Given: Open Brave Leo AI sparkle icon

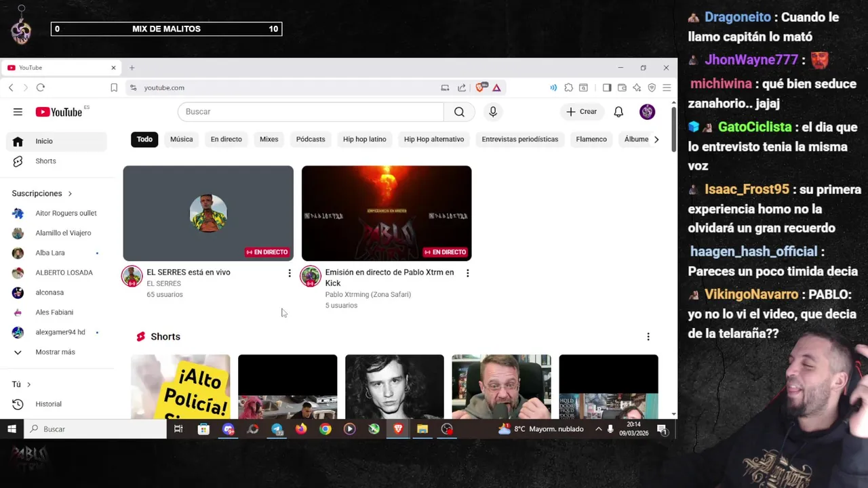Looking at the screenshot, I should pos(637,87).
